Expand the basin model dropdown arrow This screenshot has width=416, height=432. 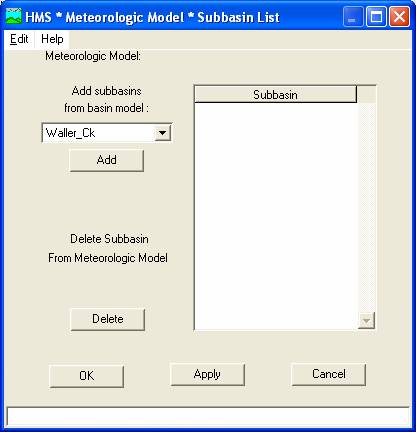pos(163,133)
